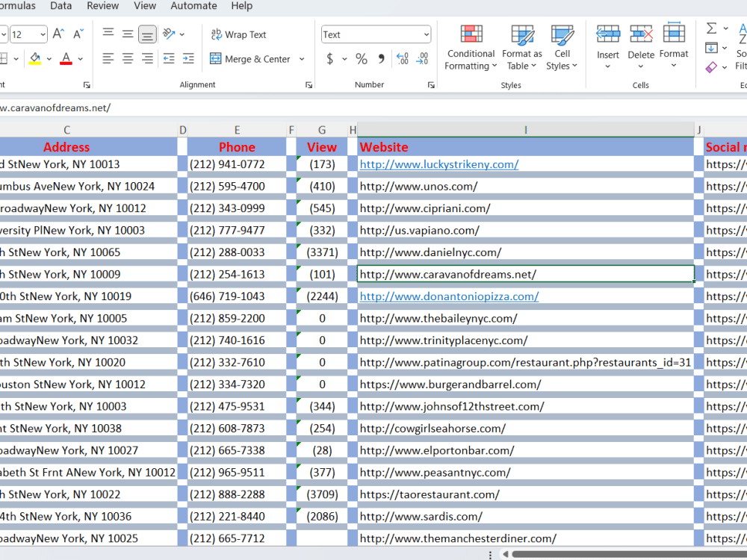Screen dimensions: 747x560
Task: Apply Fill Color bucket
Action: coord(35,58)
